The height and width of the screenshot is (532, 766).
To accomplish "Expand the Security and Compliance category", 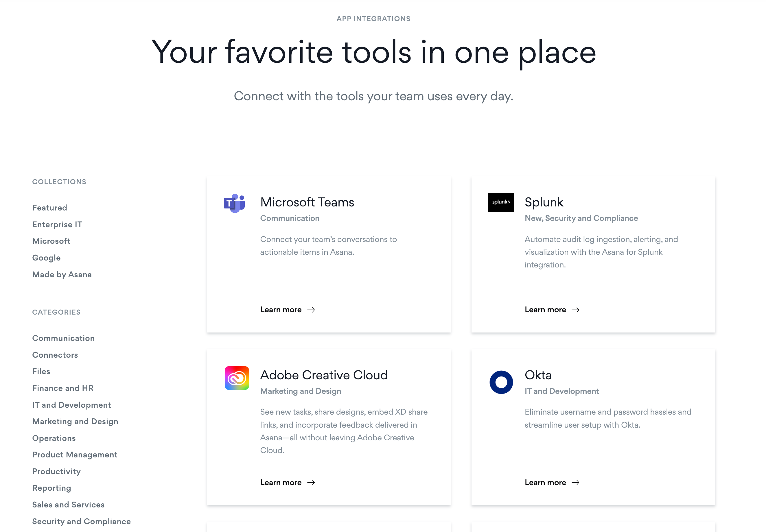I will [x=82, y=521].
